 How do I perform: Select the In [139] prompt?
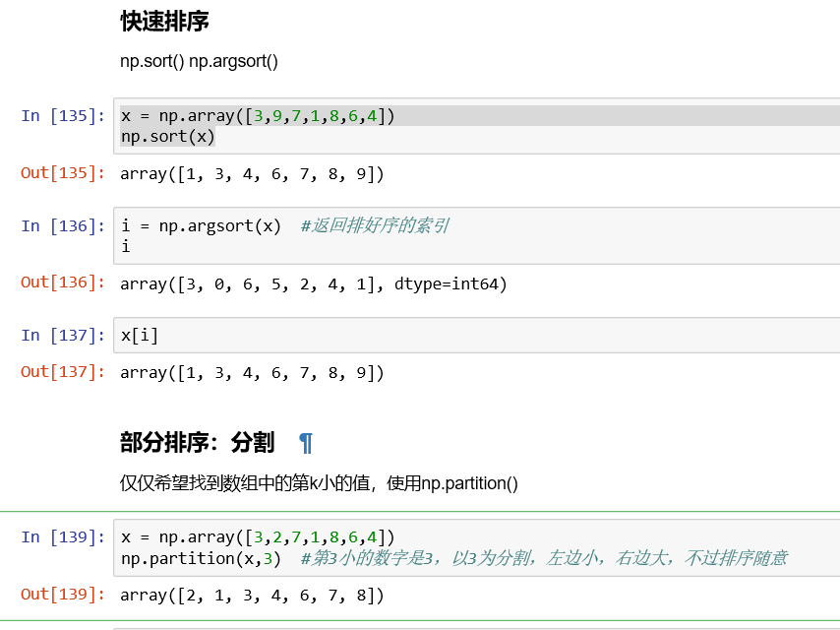[x=63, y=537]
